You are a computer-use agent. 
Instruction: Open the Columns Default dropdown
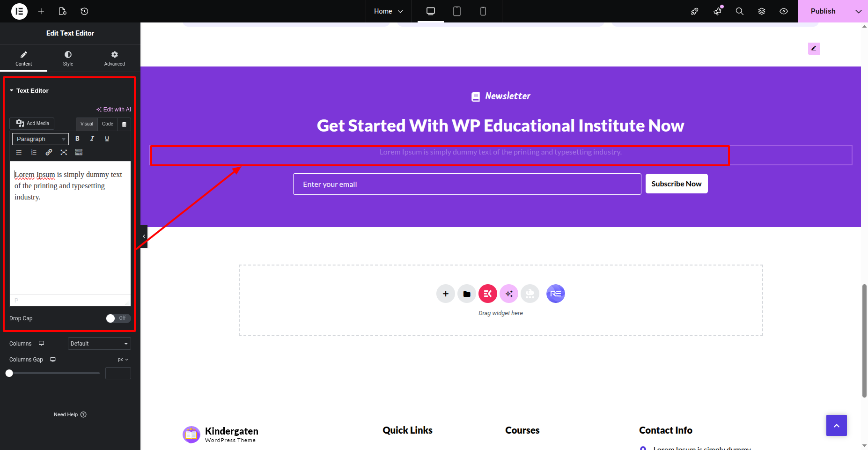click(x=99, y=344)
